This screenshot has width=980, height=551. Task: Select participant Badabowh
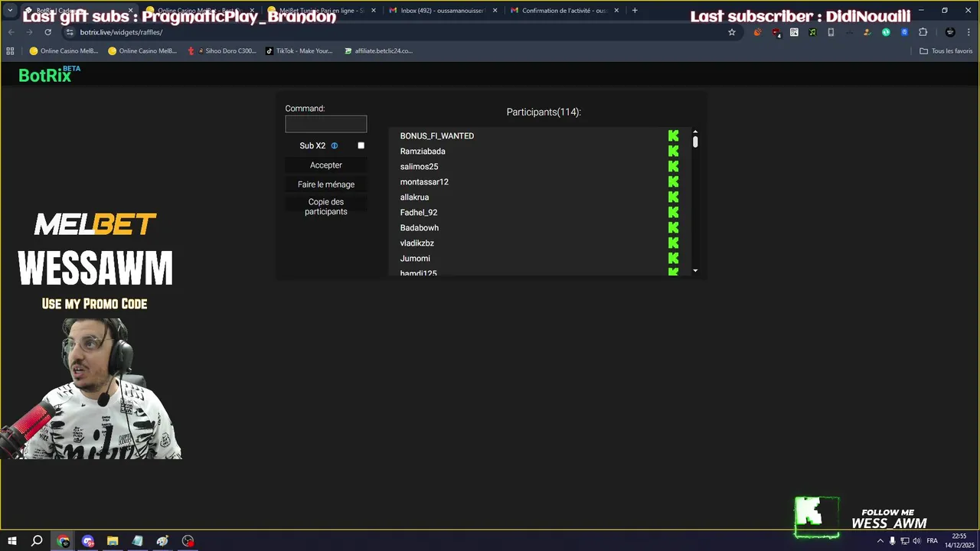[x=420, y=228]
